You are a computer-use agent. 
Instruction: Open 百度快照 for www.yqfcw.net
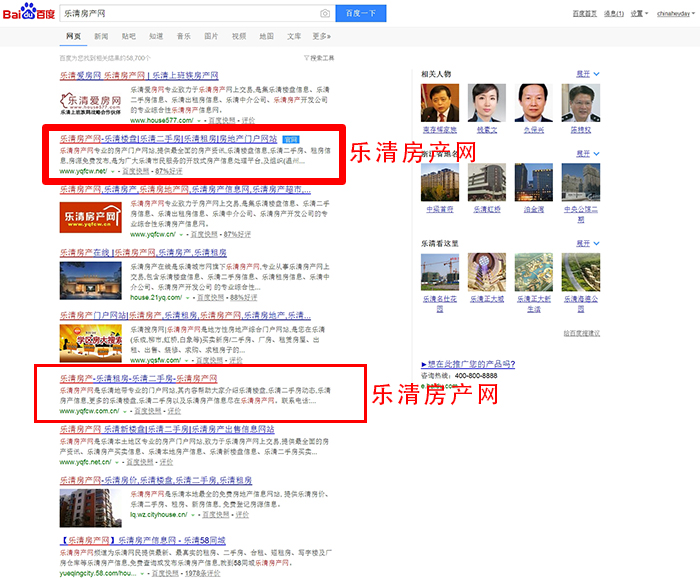pos(136,171)
